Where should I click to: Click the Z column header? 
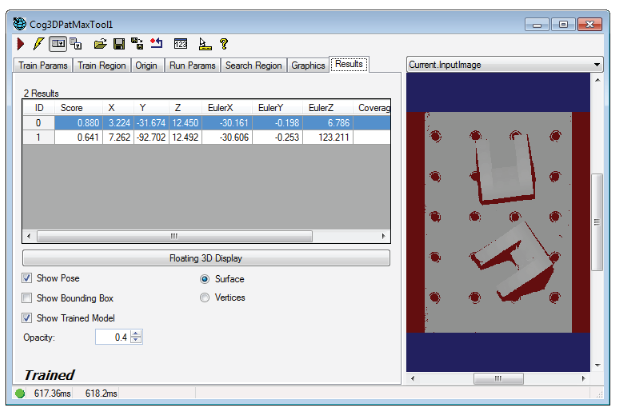coord(185,108)
